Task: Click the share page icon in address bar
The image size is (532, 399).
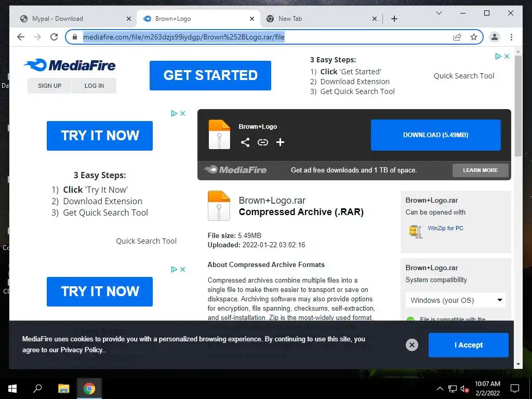Action: point(457,37)
